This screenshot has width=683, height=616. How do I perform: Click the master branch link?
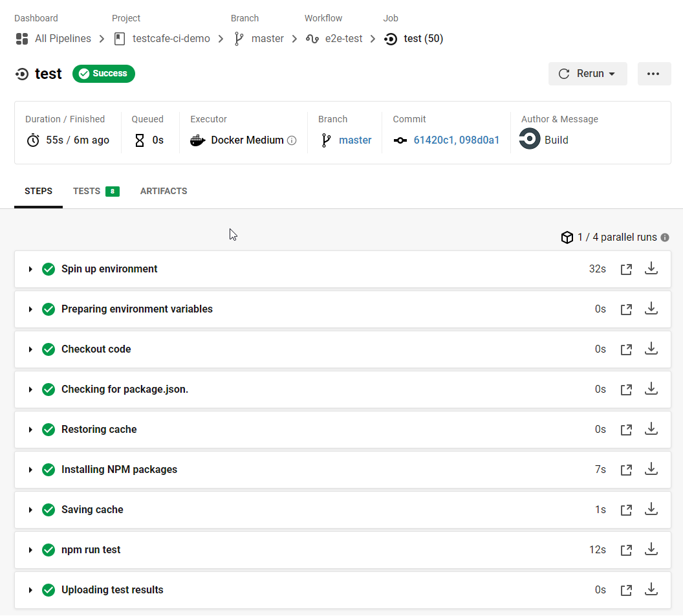click(354, 140)
